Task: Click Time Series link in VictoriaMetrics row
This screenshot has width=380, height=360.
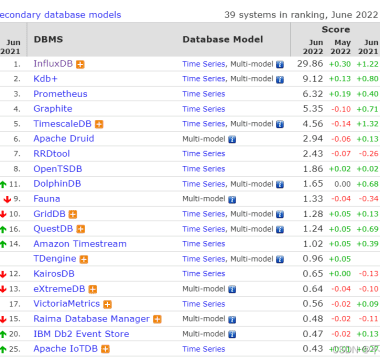Action: 204,304
